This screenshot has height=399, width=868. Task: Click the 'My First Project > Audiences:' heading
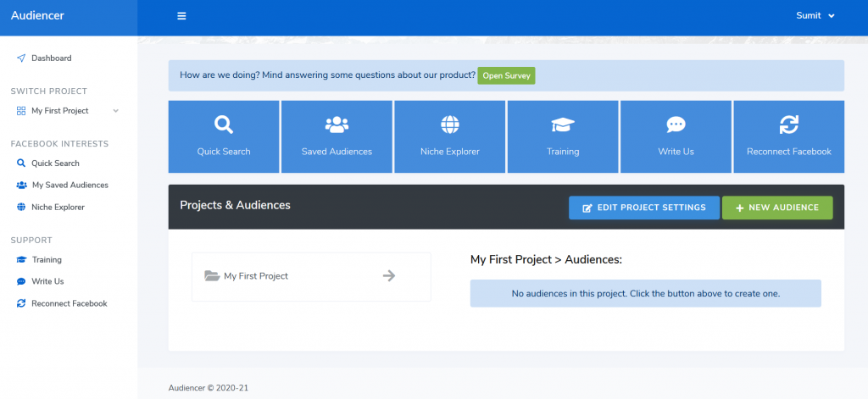point(547,259)
